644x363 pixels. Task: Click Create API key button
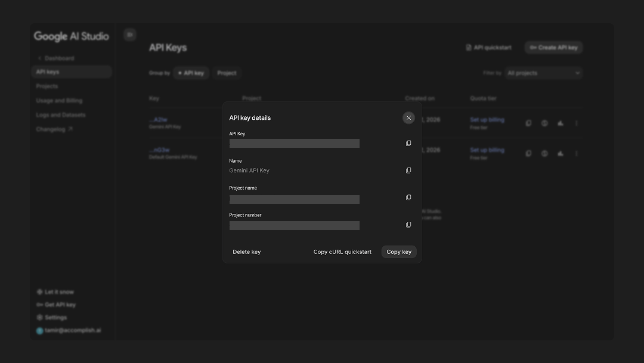click(553, 48)
